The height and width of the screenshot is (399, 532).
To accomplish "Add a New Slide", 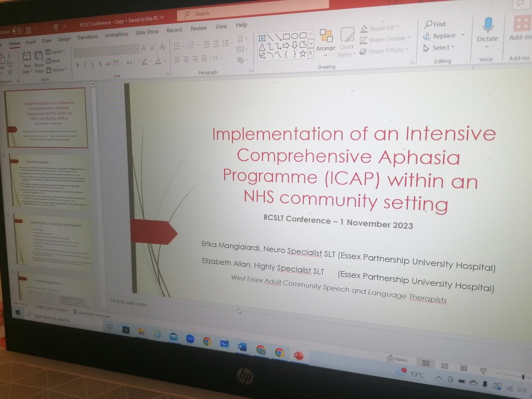I will click(27, 62).
